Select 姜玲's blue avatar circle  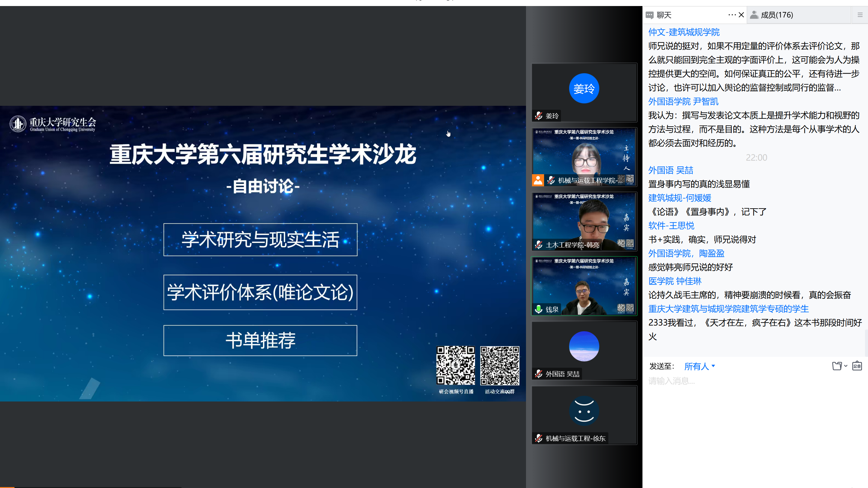coord(584,88)
